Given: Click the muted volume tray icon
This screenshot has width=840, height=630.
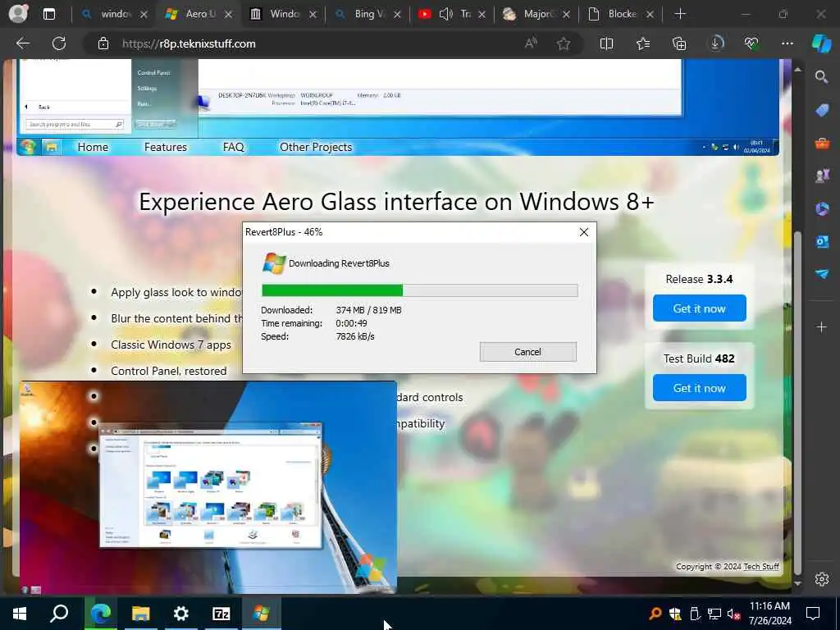Looking at the screenshot, I should click(x=733, y=614).
